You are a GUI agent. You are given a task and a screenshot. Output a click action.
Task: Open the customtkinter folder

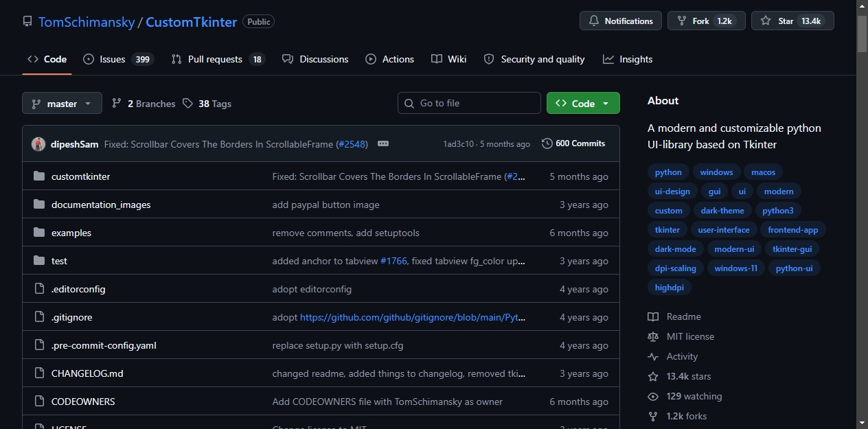coord(80,176)
